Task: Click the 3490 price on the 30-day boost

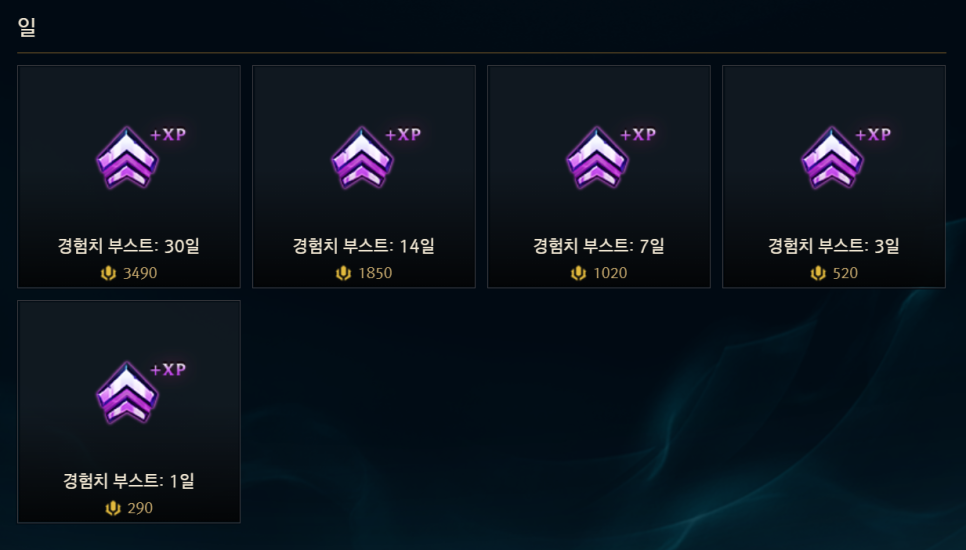Action: [140, 273]
